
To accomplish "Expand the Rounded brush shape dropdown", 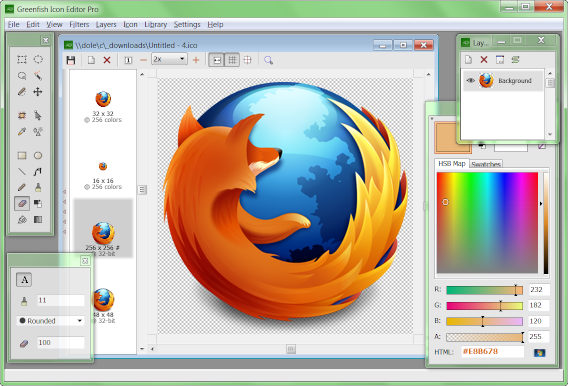I will coord(50,321).
